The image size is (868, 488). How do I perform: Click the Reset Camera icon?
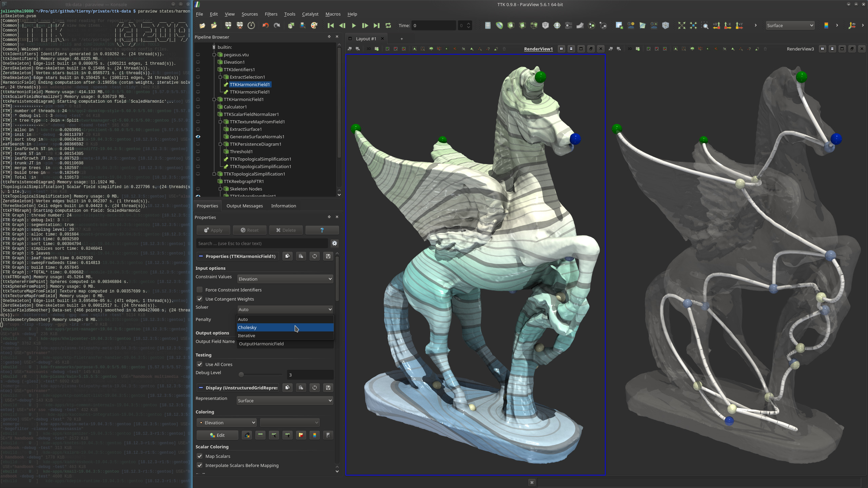click(x=682, y=25)
